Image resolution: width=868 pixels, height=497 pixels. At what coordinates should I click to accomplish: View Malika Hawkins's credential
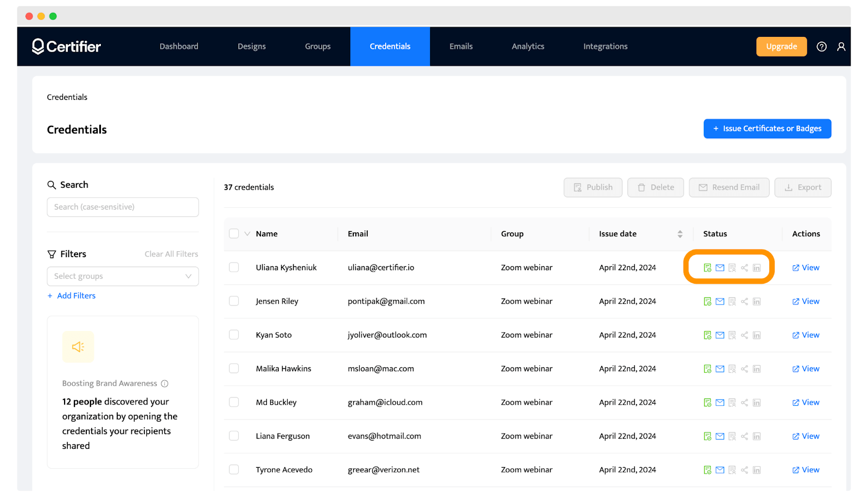(806, 368)
